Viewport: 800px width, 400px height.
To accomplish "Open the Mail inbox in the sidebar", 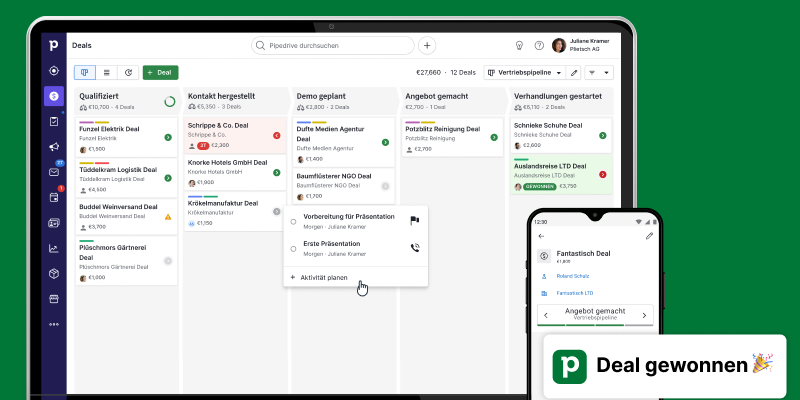I will pyautogui.click(x=54, y=172).
